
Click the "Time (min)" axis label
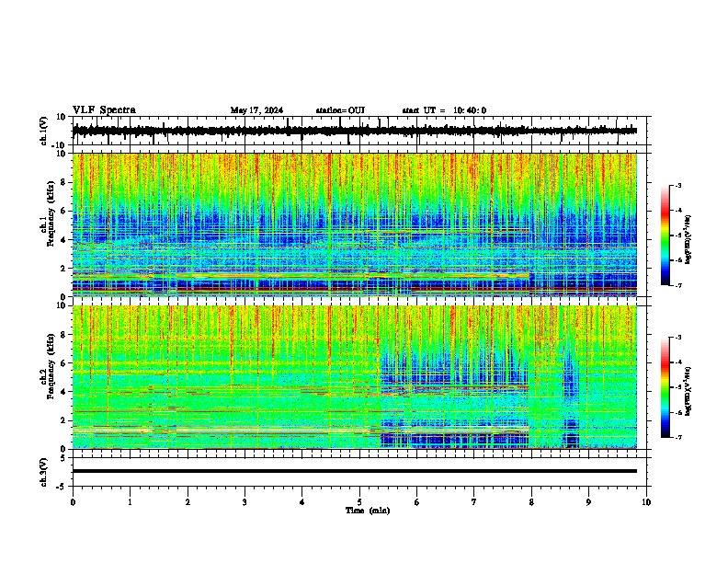368,511
